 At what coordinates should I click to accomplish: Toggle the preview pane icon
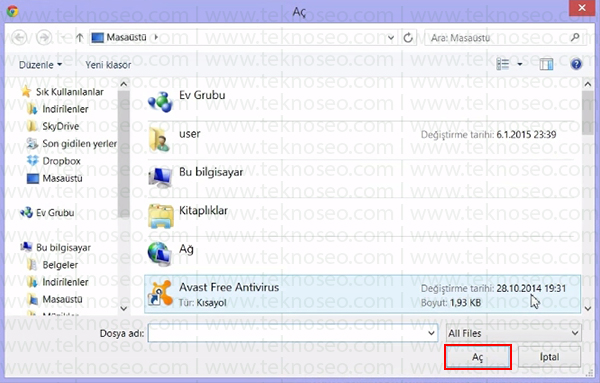[546, 64]
